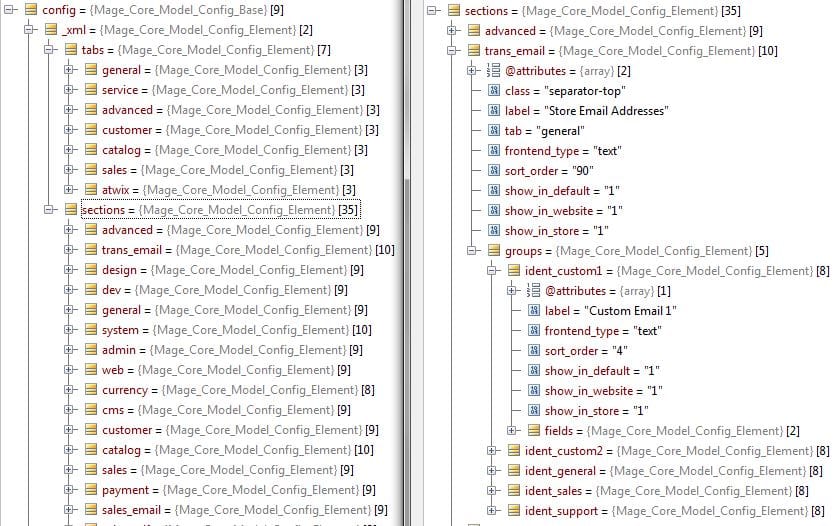Expand the ident_sales node
This screenshot has width=839, height=526.
click(x=492, y=491)
